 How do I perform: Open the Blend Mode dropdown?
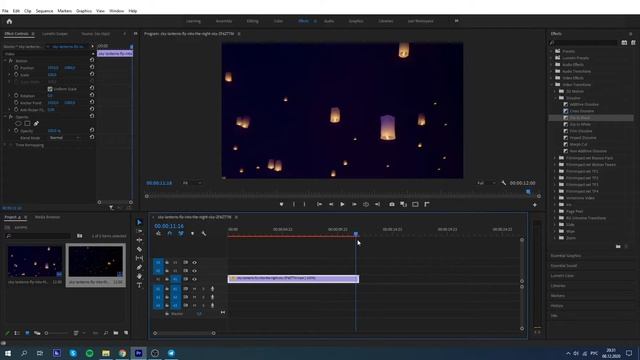pos(65,138)
